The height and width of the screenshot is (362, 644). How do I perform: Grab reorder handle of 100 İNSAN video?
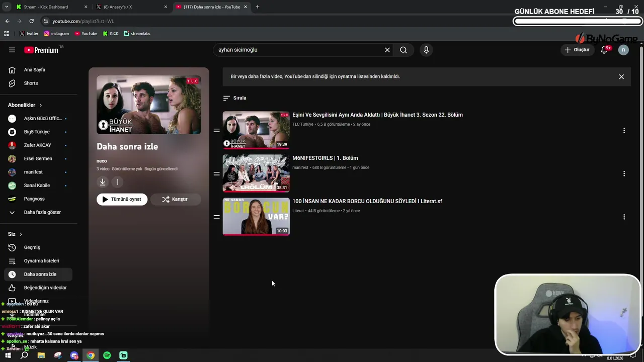[216, 217]
